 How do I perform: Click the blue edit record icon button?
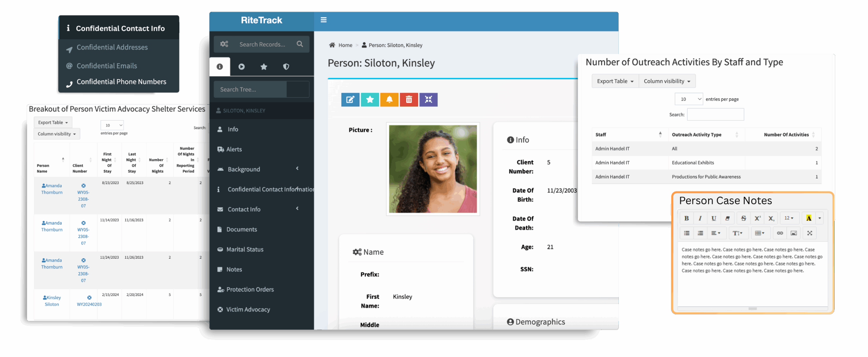point(350,100)
